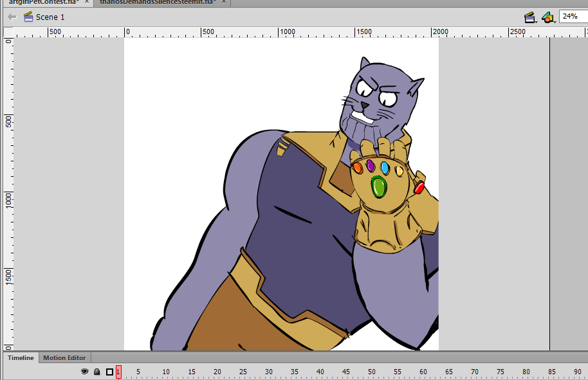Select the green gem on the gauntlet
Image resolution: width=588 pixels, height=380 pixels.
click(x=379, y=187)
